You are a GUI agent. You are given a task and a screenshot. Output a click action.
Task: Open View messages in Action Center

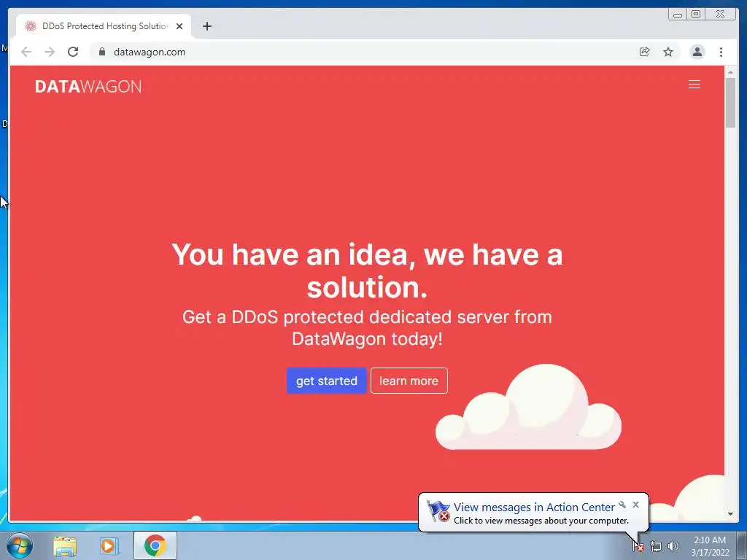click(534, 507)
